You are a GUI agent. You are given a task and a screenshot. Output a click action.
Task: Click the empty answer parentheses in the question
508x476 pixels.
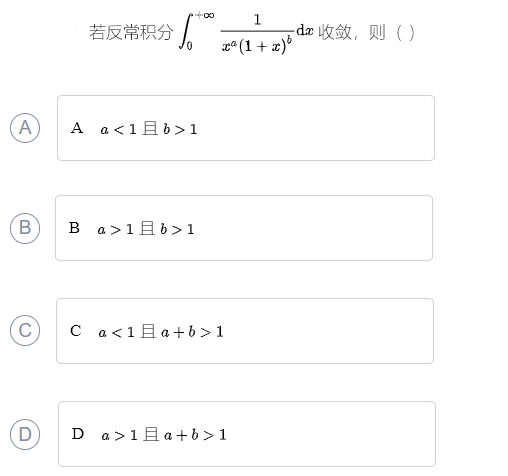[405, 33]
